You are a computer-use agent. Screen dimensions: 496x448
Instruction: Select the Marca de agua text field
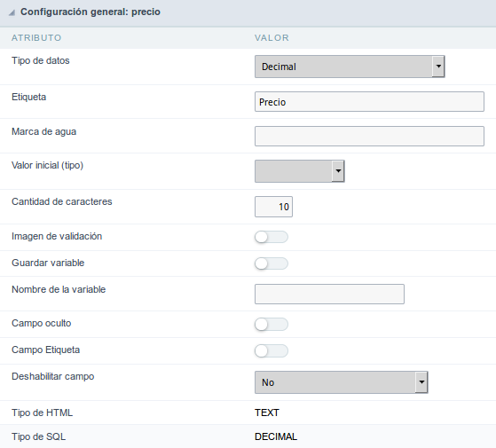(x=369, y=137)
